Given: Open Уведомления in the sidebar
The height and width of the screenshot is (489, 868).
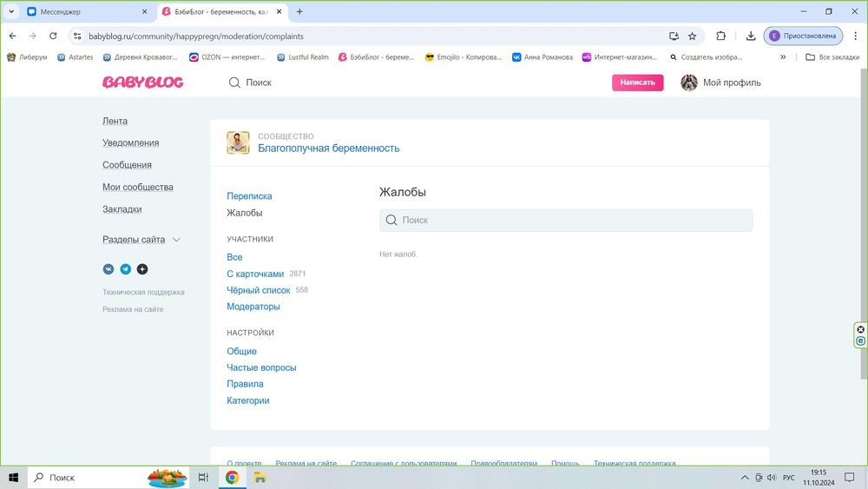Looking at the screenshot, I should tap(131, 143).
